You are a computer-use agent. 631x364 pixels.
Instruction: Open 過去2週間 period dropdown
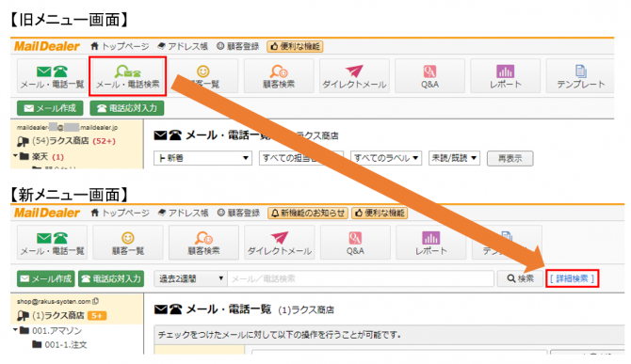(191, 278)
